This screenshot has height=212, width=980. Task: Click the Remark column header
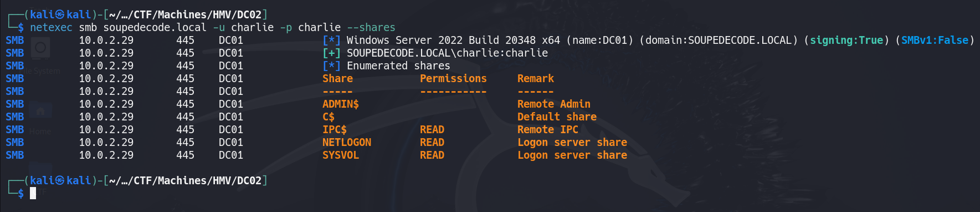(x=536, y=78)
